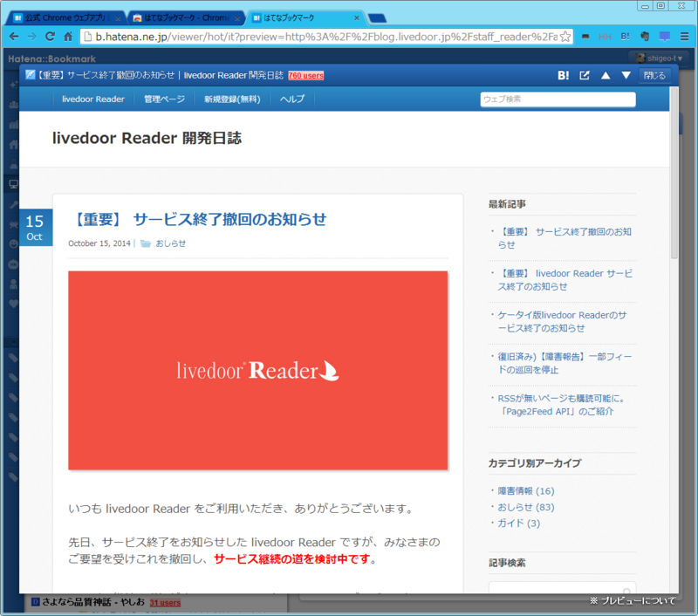Click the ▼ down arrow in Hatena preview bar

click(626, 76)
